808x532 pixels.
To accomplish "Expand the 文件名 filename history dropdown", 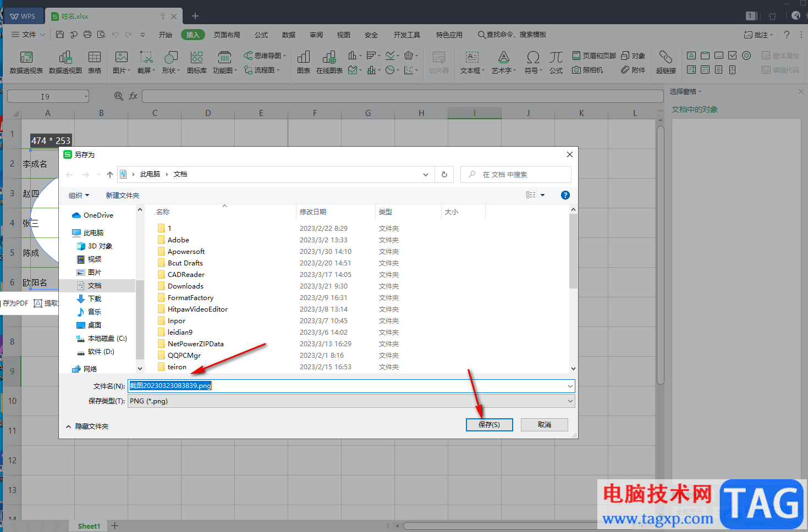I will point(570,386).
